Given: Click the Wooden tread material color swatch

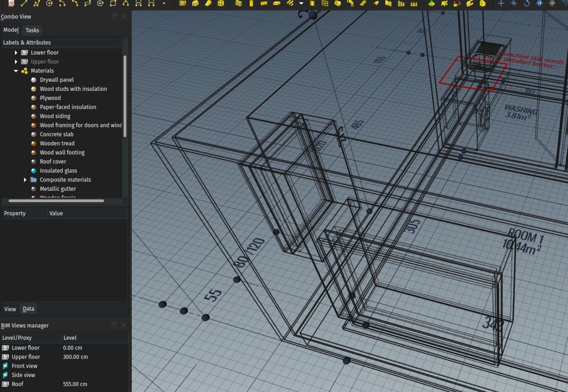Looking at the screenshot, I should pyautogui.click(x=34, y=143).
